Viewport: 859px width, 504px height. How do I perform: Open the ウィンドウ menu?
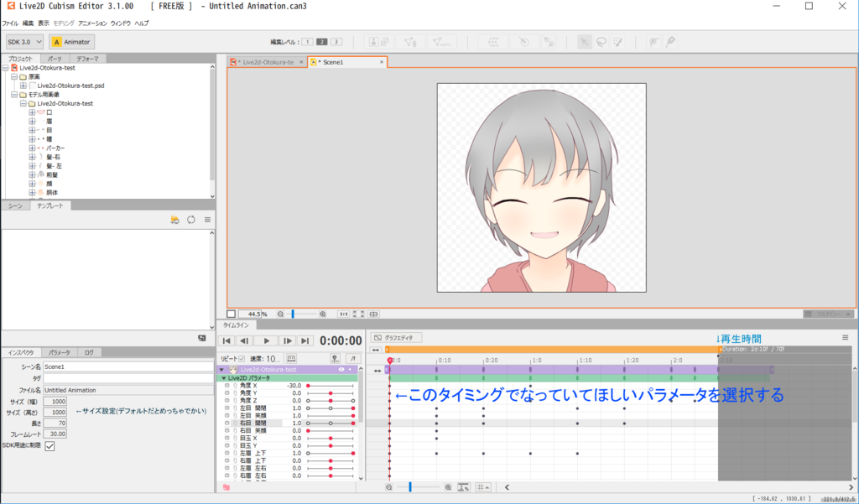click(121, 23)
